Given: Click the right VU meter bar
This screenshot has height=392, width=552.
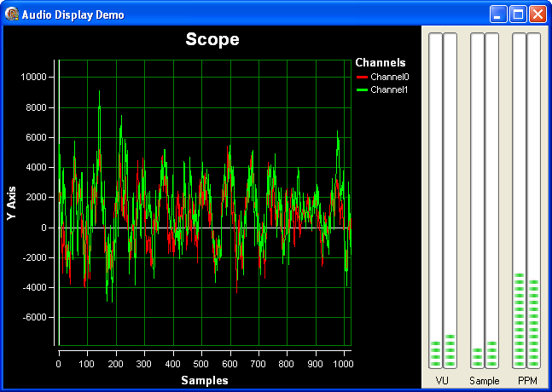Looking at the screenshot, I should 450,200.
